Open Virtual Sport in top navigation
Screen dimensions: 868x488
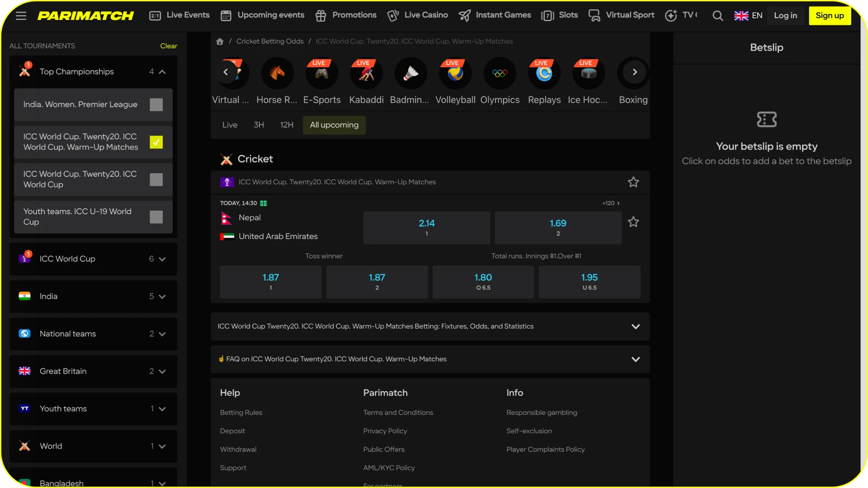(x=622, y=15)
